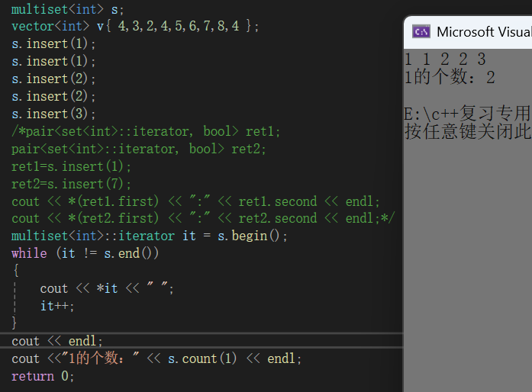Click the 'multiset<int>::iterator it = s.begin();' line
532x392 pixels.
pyautogui.click(x=150, y=236)
